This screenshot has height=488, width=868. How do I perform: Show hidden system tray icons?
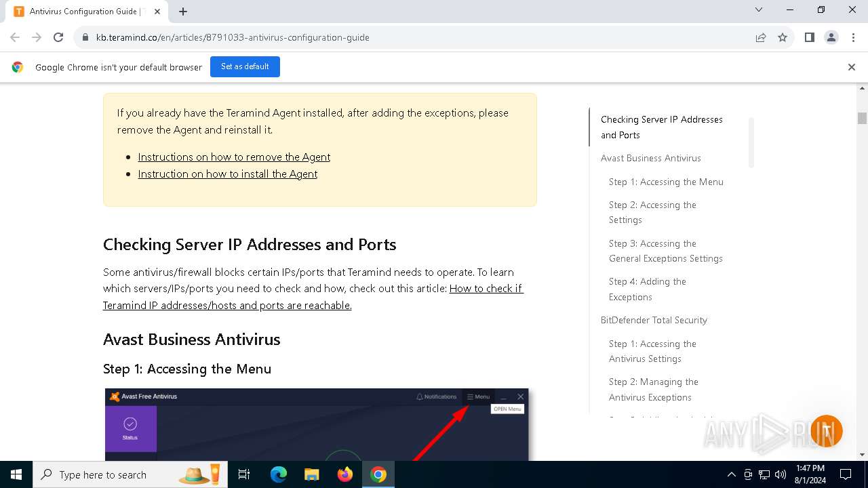pos(731,474)
